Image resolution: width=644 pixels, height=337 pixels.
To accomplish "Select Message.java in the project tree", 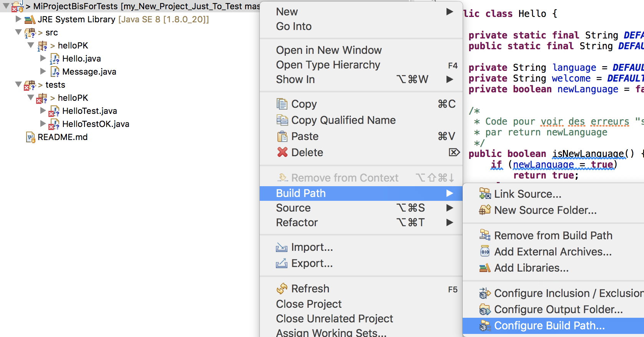I will (x=89, y=72).
